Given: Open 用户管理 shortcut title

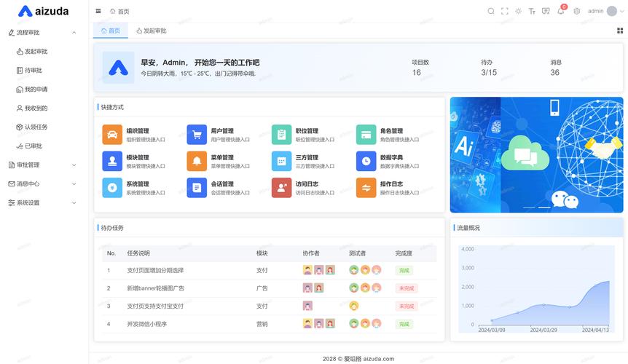Looking at the screenshot, I should click(222, 131).
